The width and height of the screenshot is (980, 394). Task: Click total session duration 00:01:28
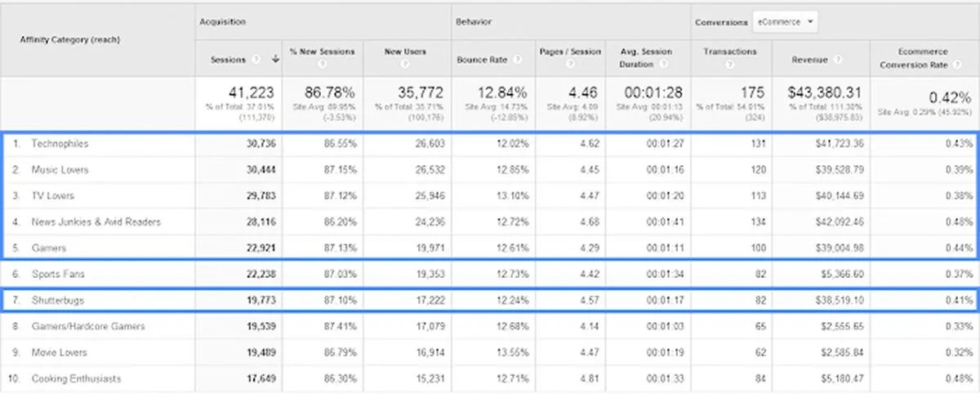point(653,92)
